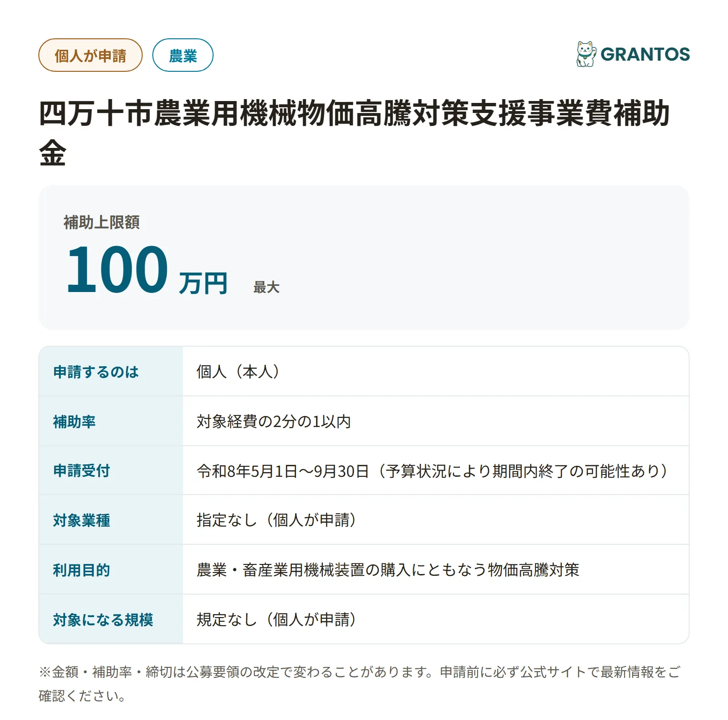
Task: Click the 農業 category tag
Action: pyautogui.click(x=183, y=55)
